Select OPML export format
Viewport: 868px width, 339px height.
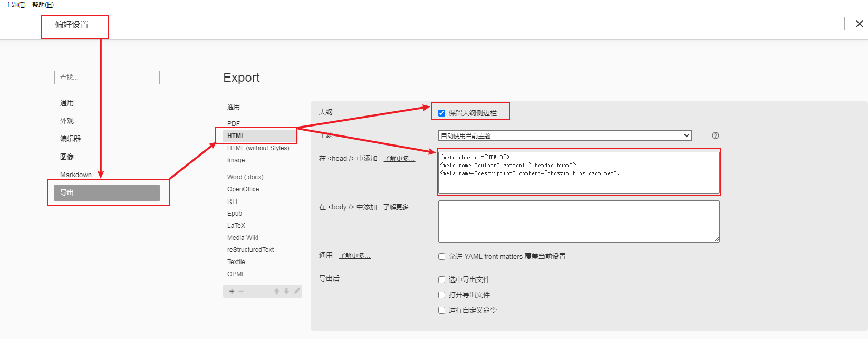pyautogui.click(x=236, y=274)
